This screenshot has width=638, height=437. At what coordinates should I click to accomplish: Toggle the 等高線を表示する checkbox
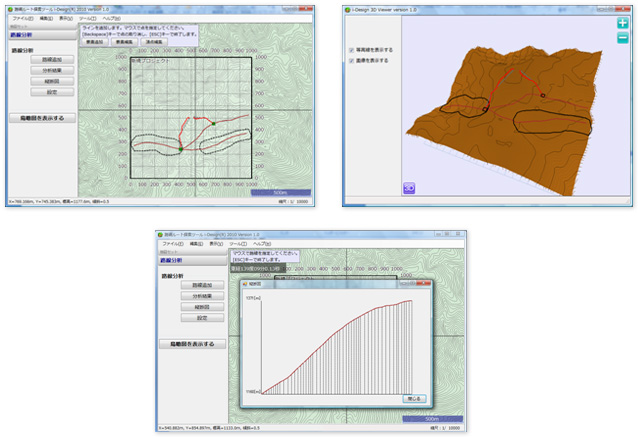click(350, 49)
